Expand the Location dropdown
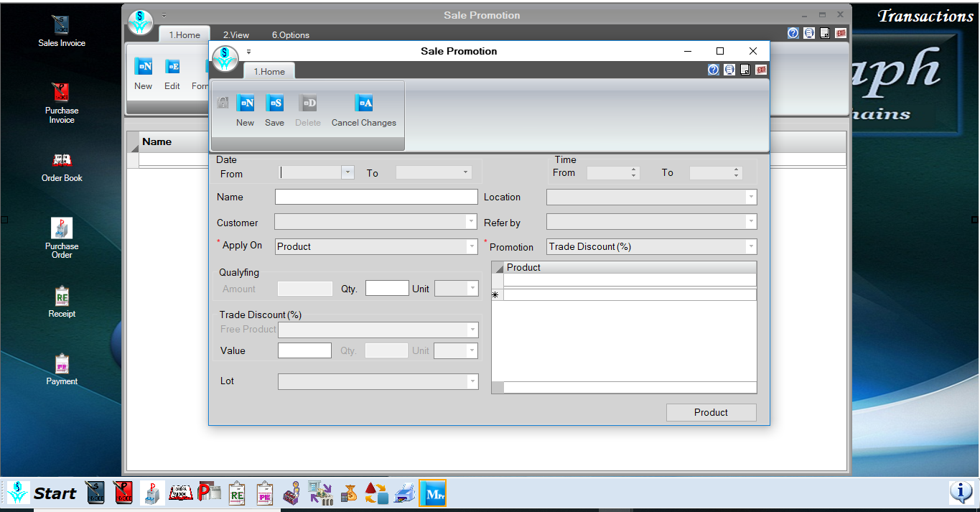Screen dimensions: 980x512 click(x=751, y=197)
